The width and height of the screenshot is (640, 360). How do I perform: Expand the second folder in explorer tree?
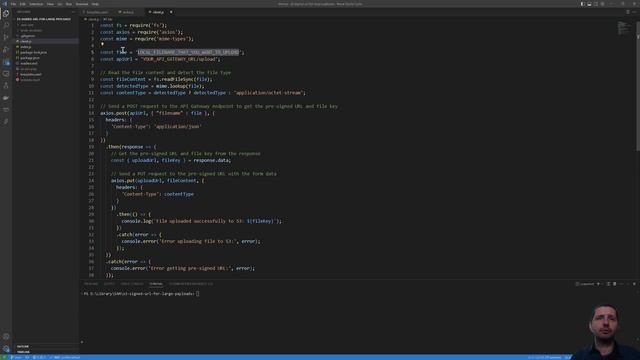pos(45,30)
